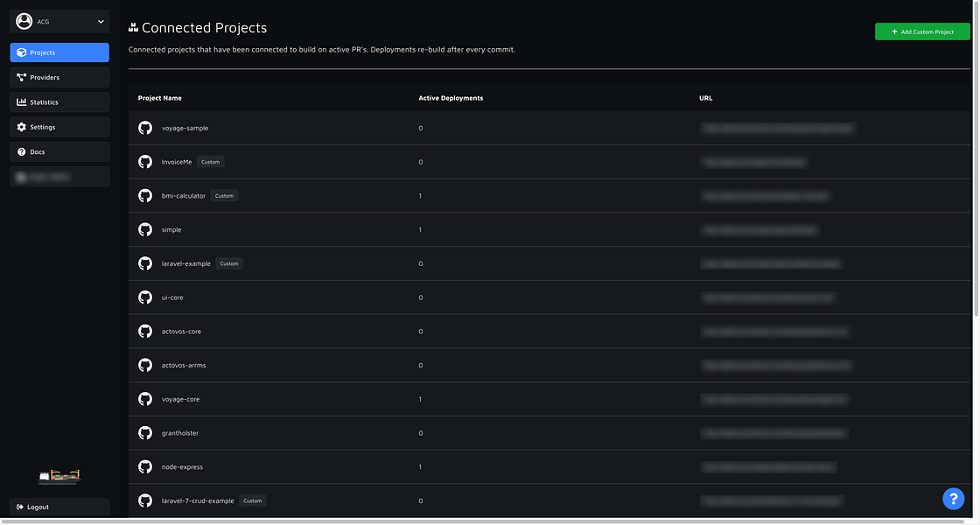Viewport: 980px width, 525px height.
Task: Click the GitHub icon for laravel-7-crud-example
Action: [x=145, y=500]
